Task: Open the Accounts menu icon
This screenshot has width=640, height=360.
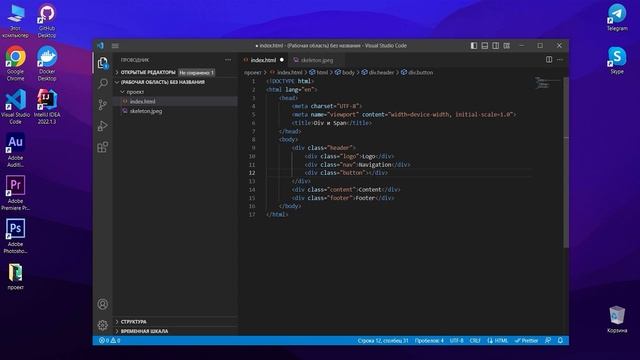Action: 103,304
